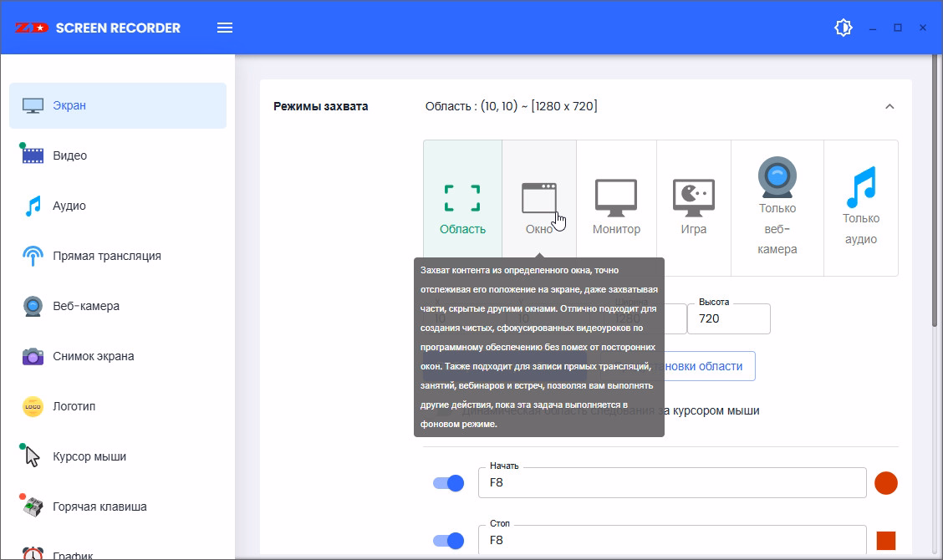Disable the Стоп hotkey switch

click(x=448, y=541)
